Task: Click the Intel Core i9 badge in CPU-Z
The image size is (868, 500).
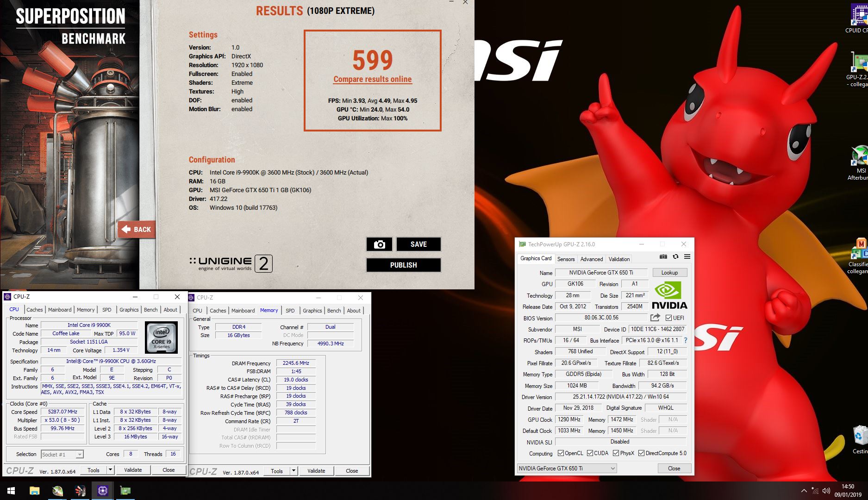Action: tap(161, 337)
